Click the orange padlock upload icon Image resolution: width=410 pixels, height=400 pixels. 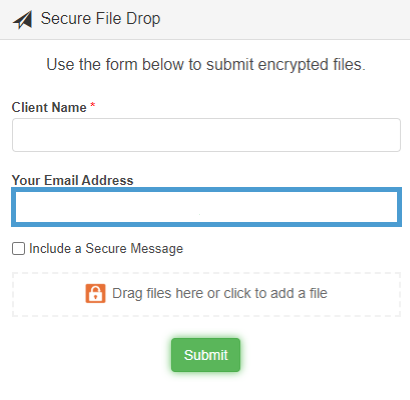click(x=95, y=293)
